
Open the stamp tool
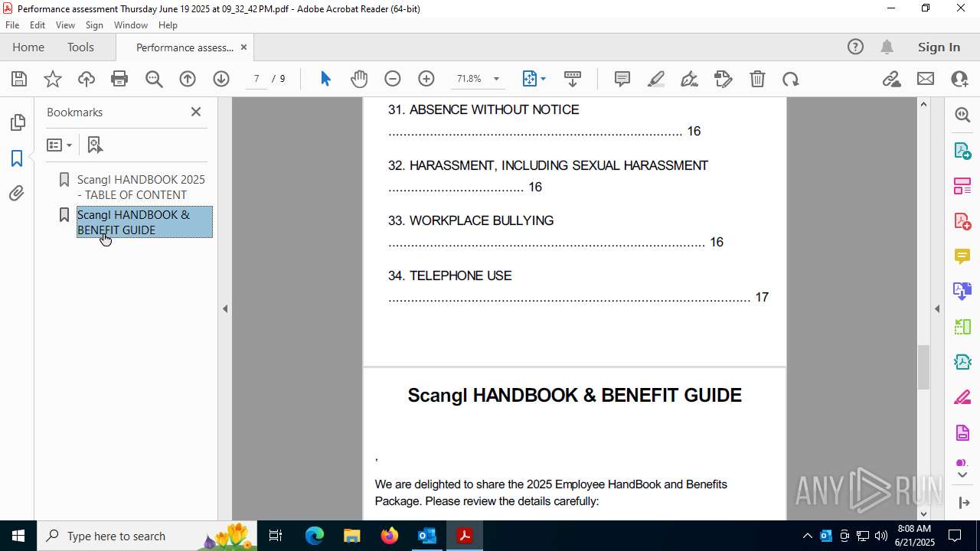coord(724,79)
